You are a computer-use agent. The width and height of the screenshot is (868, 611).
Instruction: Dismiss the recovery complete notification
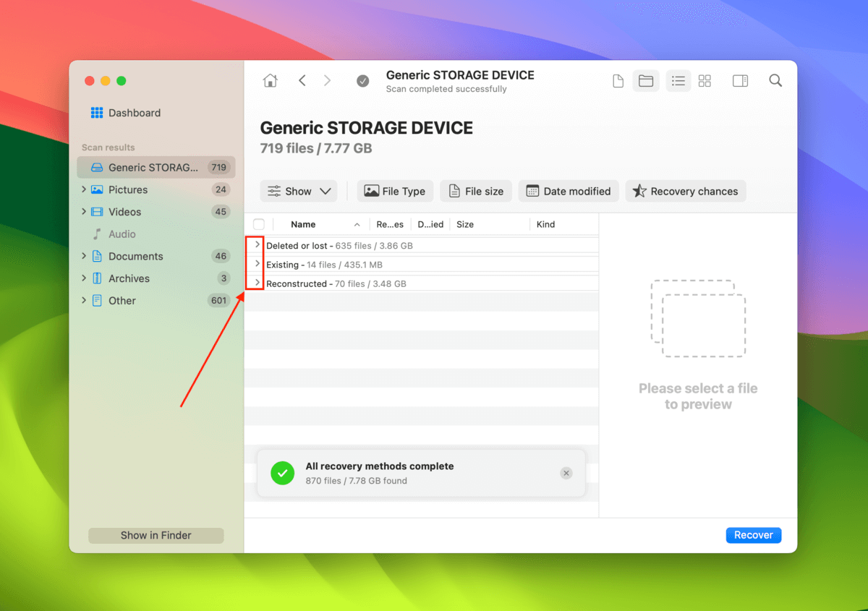(x=566, y=473)
